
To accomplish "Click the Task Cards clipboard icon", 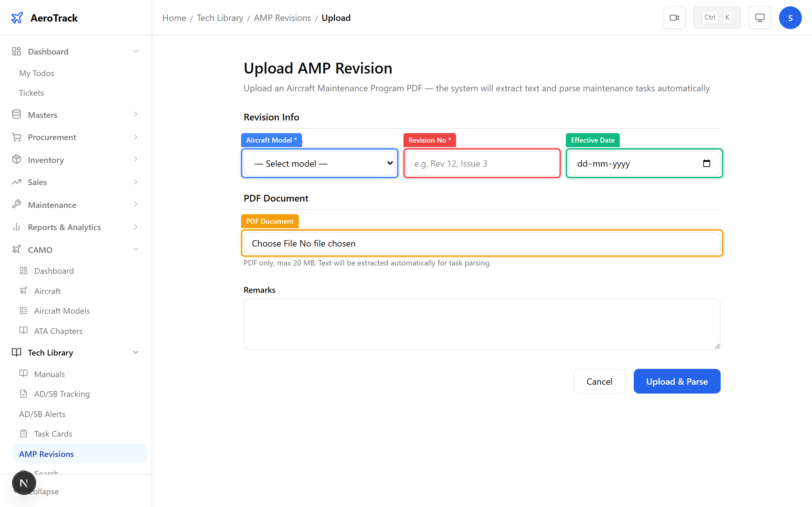I will point(23,433).
